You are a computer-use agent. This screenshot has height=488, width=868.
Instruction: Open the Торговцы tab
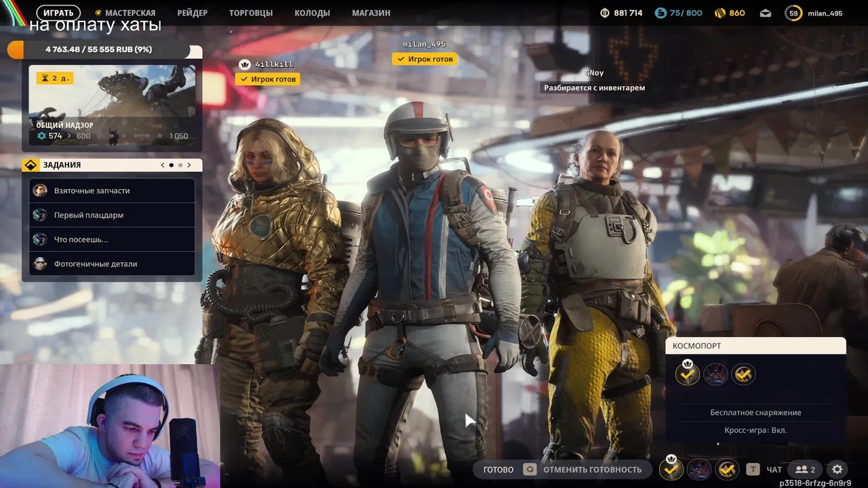(251, 13)
